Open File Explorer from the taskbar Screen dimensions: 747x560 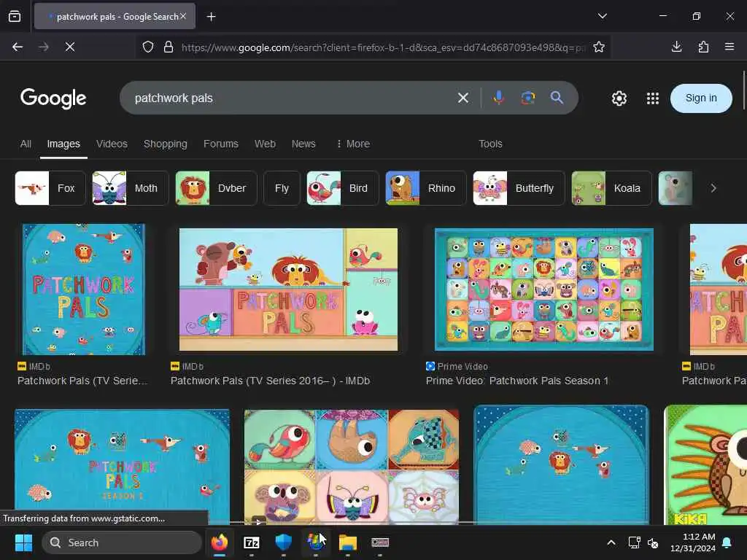click(x=348, y=542)
